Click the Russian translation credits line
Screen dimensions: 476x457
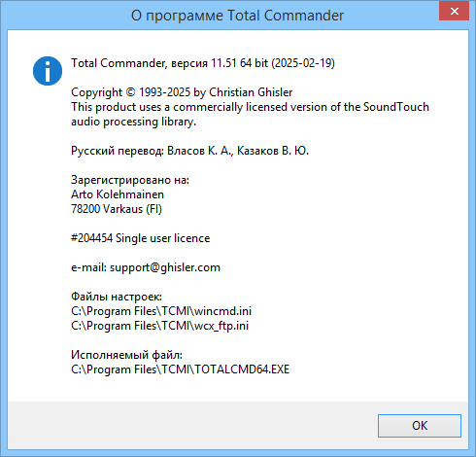pyautogui.click(x=189, y=151)
